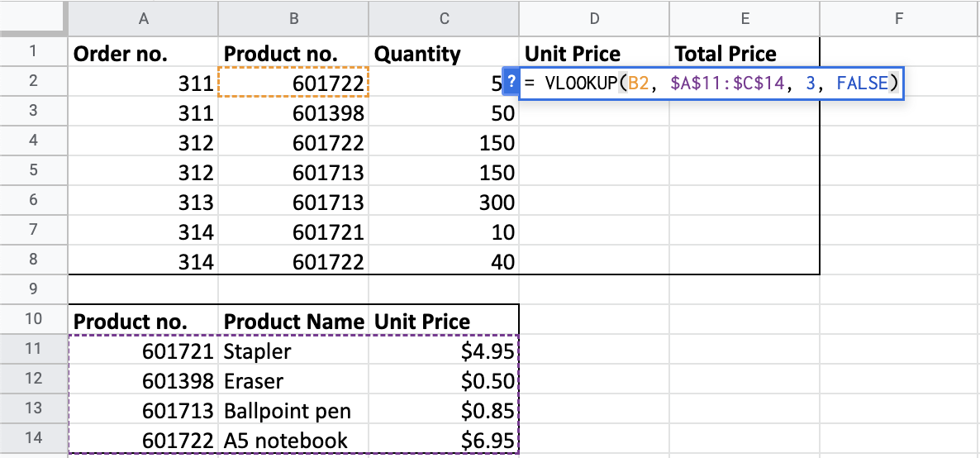Select column F header
This screenshot has height=458, width=980.
[x=899, y=19]
